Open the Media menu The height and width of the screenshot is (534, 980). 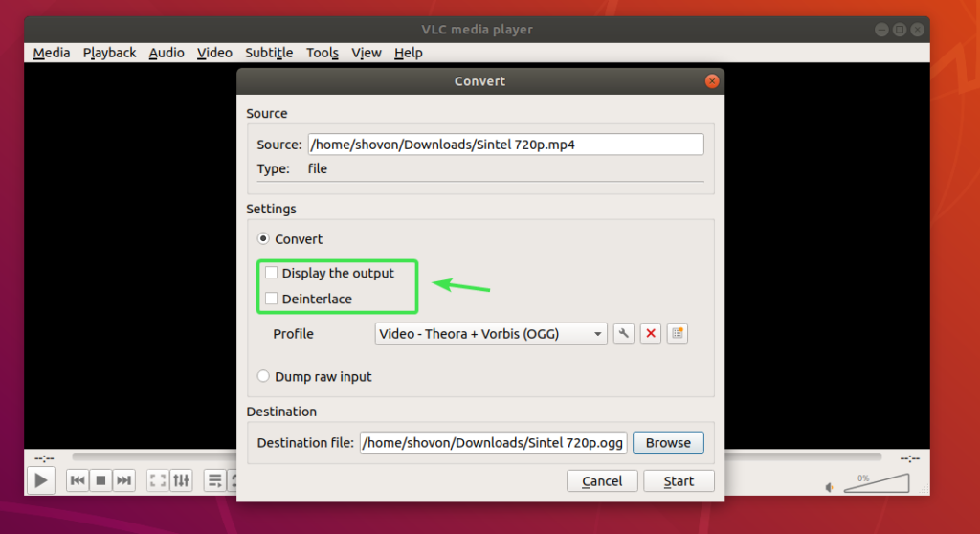[52, 53]
